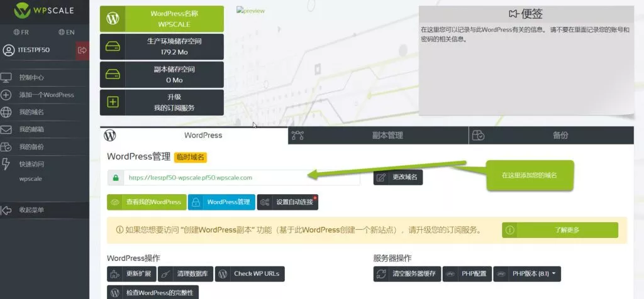Click Check WP URLs button
The height and width of the screenshot is (299, 644).
pyautogui.click(x=250, y=274)
